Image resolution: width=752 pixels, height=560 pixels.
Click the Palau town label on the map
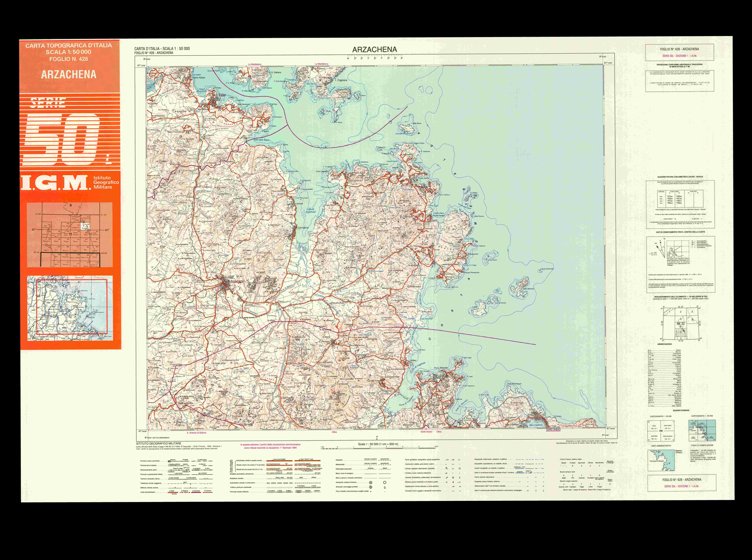pyautogui.click(x=222, y=95)
